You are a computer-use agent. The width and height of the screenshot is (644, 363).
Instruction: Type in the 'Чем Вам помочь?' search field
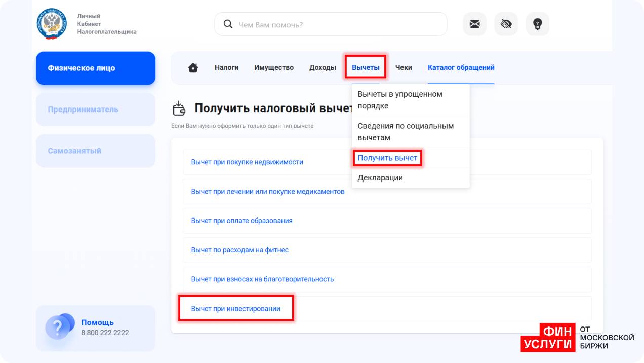339,24
